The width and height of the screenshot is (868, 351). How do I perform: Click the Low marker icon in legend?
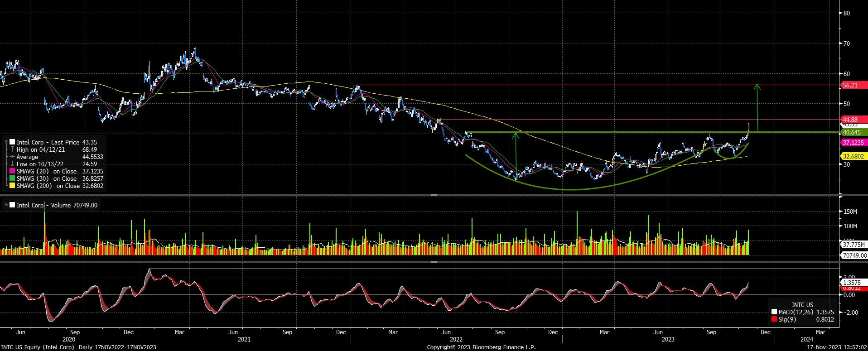click(12, 164)
